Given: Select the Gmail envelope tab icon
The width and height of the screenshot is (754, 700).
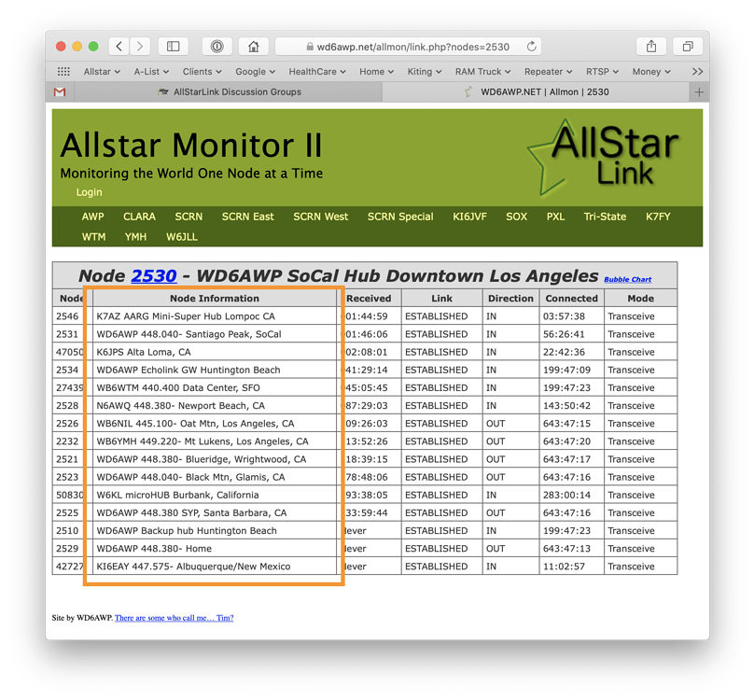Looking at the screenshot, I should (59, 91).
